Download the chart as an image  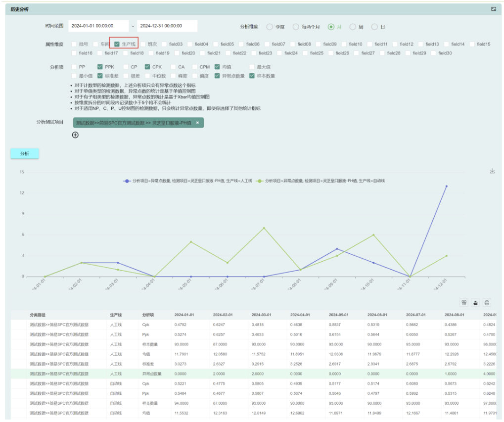point(492,171)
